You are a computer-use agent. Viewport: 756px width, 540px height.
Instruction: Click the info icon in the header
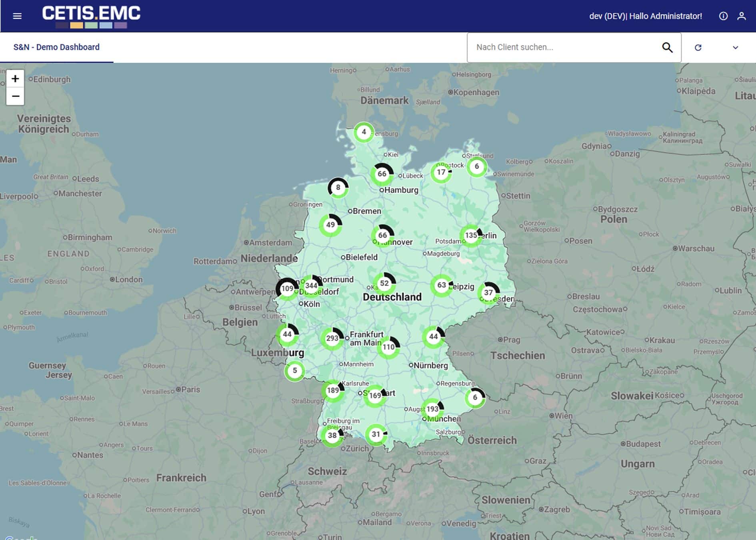(723, 16)
